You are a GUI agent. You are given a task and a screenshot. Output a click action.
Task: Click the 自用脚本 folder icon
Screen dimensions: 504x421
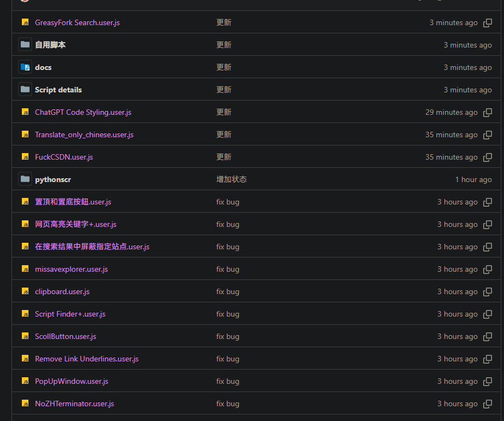(25, 44)
